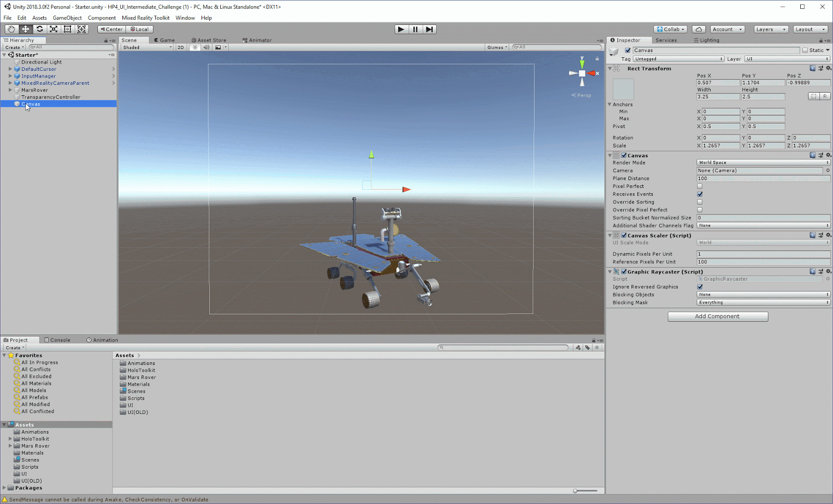833x504 pixels.
Task: Open the Render Mode dropdown
Action: [x=763, y=162]
